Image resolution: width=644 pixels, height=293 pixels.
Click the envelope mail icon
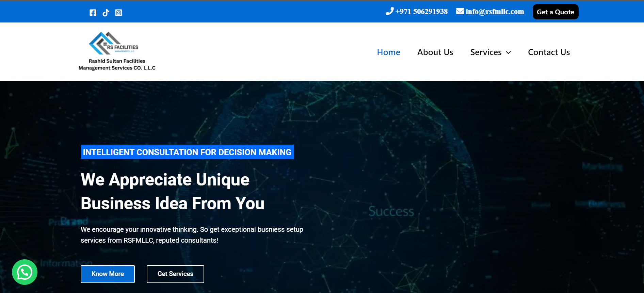tap(460, 11)
